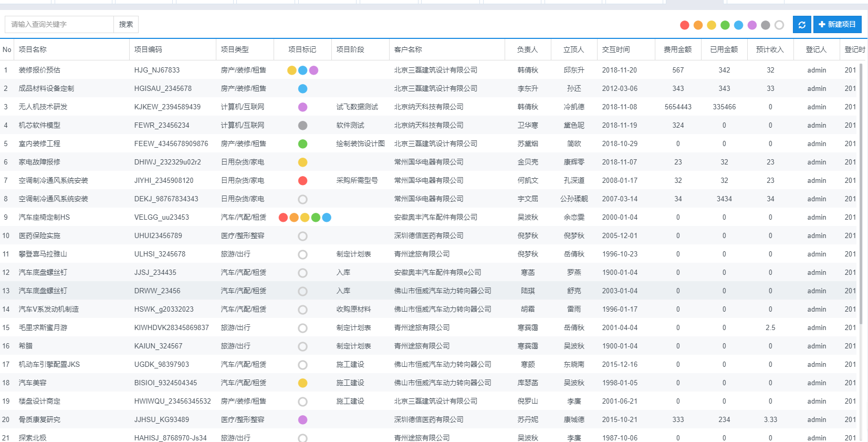This screenshot has height=442, width=868.
Task: Click the 费用金额 column header
Action: point(678,49)
